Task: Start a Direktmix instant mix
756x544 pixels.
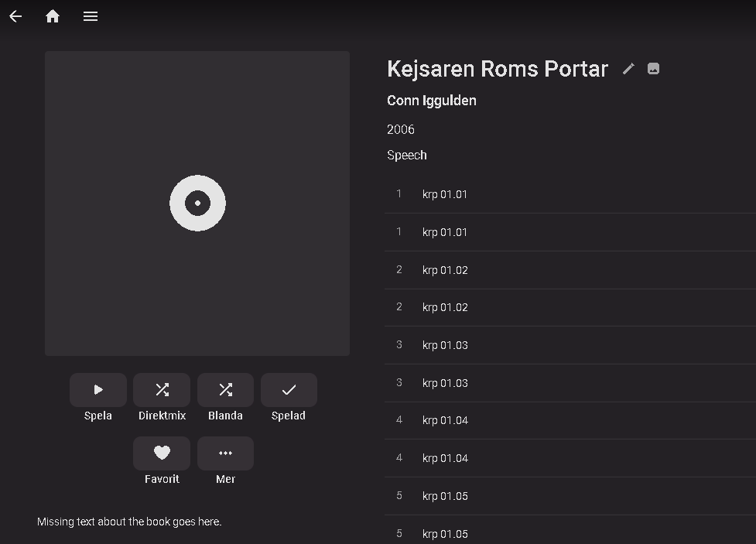Action: (162, 390)
